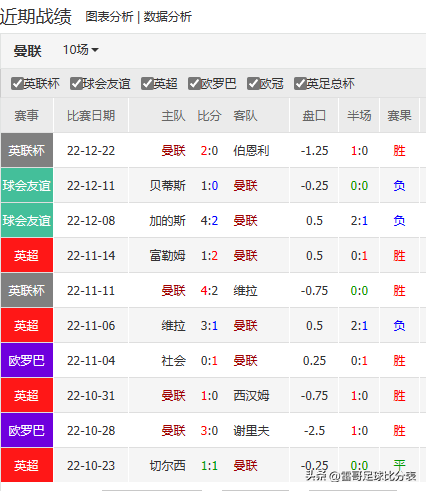Image resolution: width=426 pixels, height=491 pixels.
Task: Click the 3:0 score in the 谢里夫 row
Action: coord(209,431)
